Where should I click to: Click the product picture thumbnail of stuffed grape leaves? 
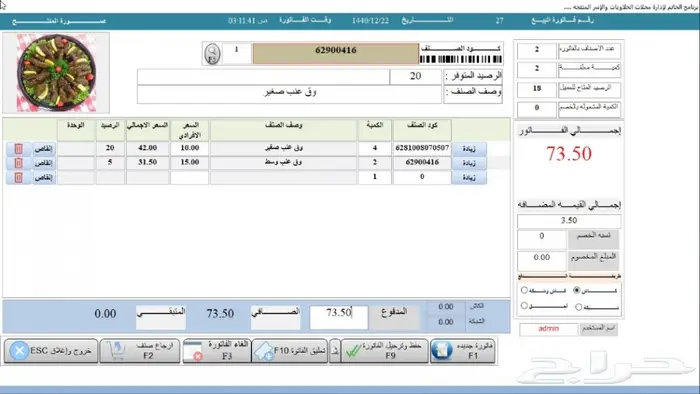click(56, 73)
